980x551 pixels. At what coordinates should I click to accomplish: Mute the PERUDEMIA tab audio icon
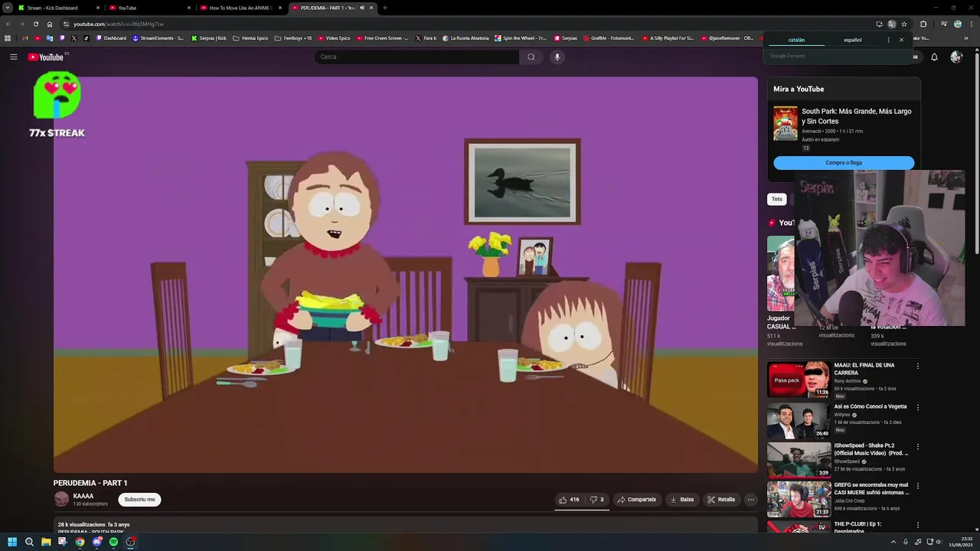click(362, 8)
